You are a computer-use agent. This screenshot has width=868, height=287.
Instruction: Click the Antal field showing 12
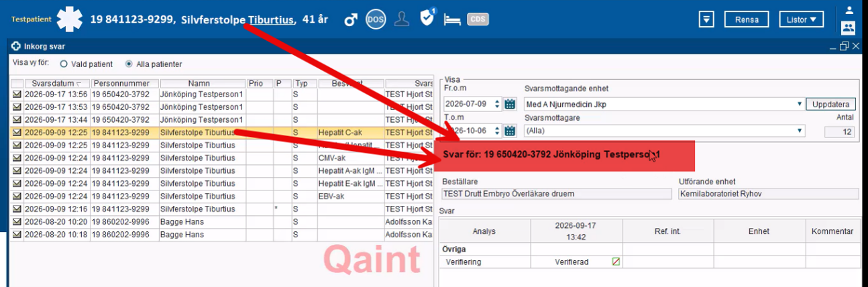(839, 132)
